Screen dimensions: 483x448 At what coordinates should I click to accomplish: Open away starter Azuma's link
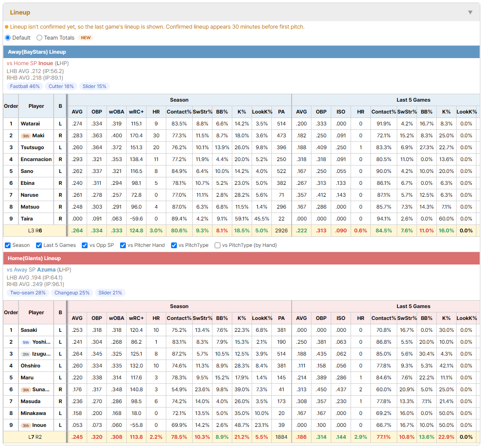(46, 270)
